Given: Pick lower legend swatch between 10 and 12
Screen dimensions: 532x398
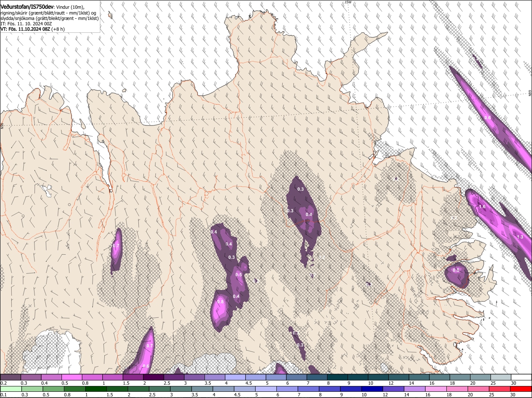Looking at the screenshot, I should (x=372, y=389).
